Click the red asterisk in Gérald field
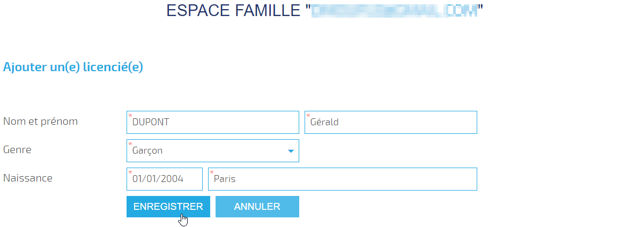This screenshot has height=227, width=644. pyautogui.click(x=308, y=116)
